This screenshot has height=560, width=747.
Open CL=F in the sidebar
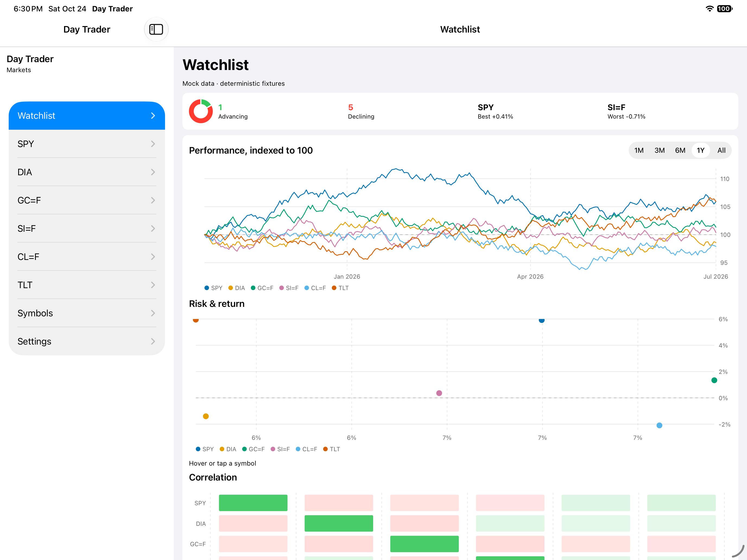click(x=87, y=257)
